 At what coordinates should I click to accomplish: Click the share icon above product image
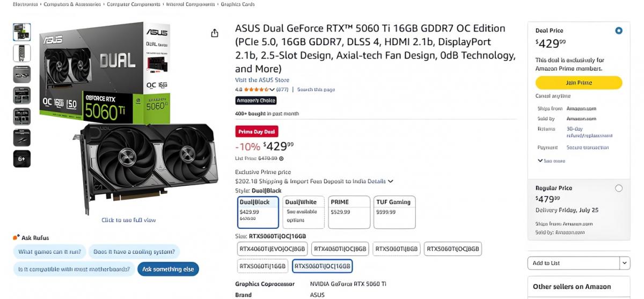[x=215, y=33]
